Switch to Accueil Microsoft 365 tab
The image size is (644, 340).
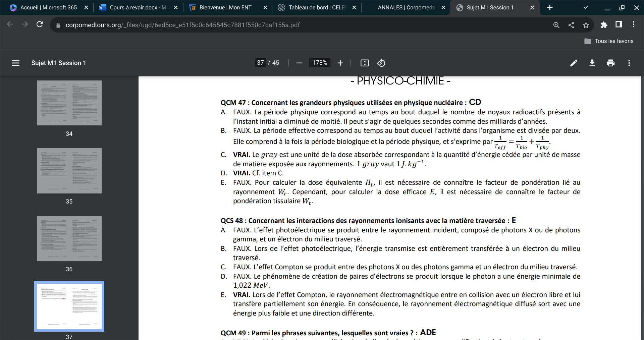(49, 7)
